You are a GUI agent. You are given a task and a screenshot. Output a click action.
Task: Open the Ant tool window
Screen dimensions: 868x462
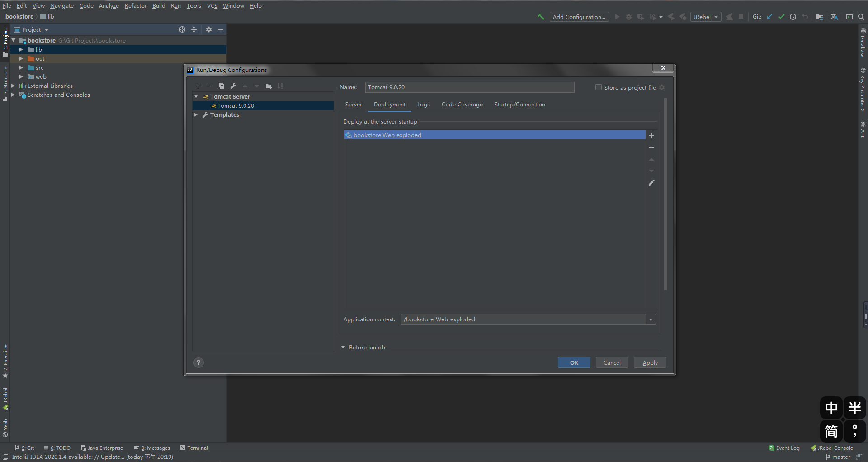(x=863, y=129)
